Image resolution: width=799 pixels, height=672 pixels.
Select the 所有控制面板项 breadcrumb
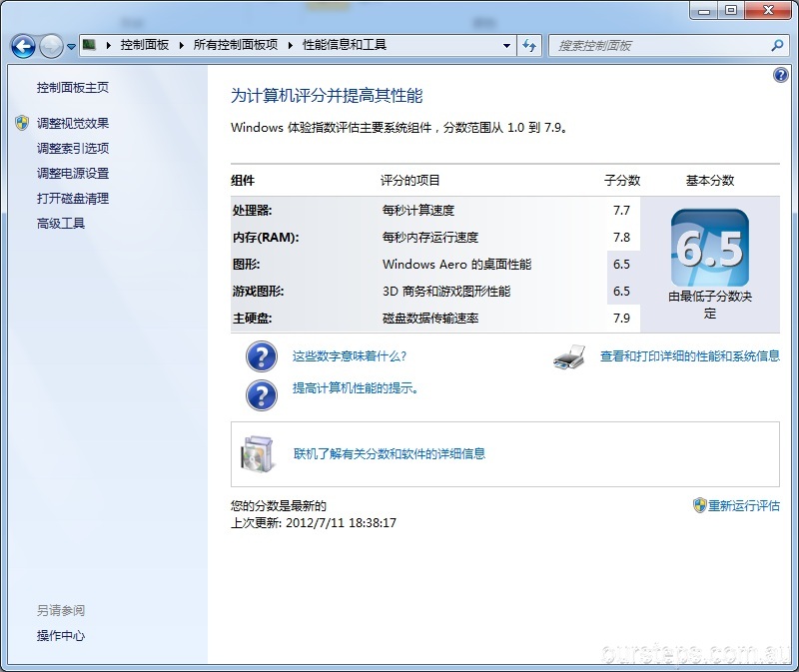pyautogui.click(x=236, y=45)
